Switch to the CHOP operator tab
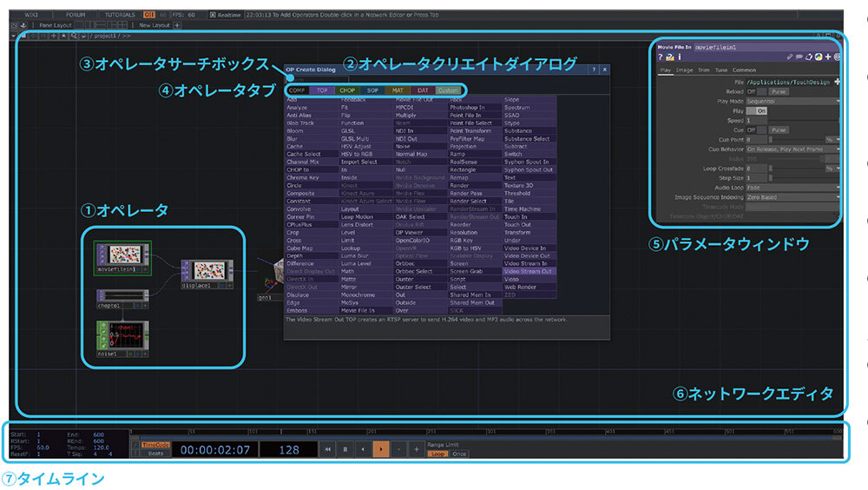The height and width of the screenshot is (490, 868). point(348,90)
